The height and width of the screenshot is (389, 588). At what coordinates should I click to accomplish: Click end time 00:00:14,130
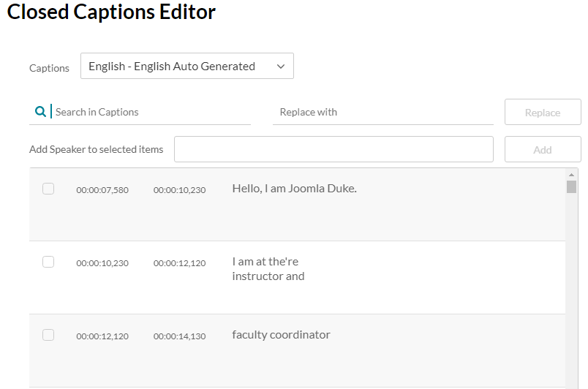(x=179, y=336)
